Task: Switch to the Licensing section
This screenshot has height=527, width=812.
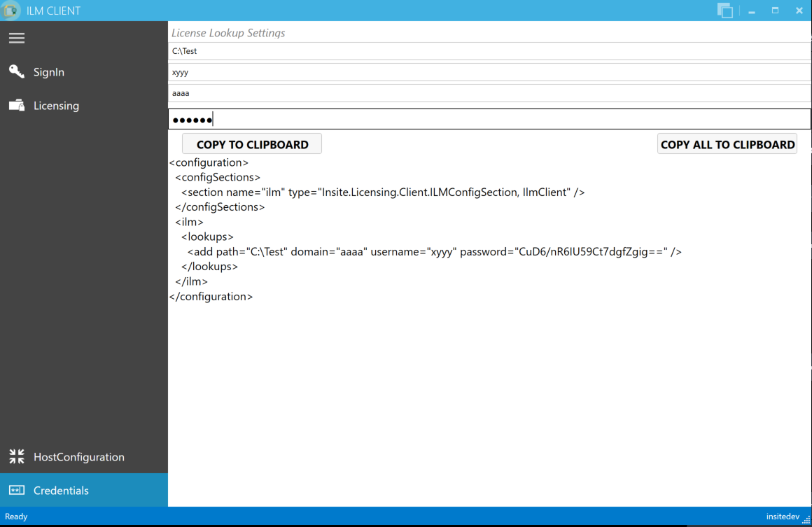Action: [56, 105]
